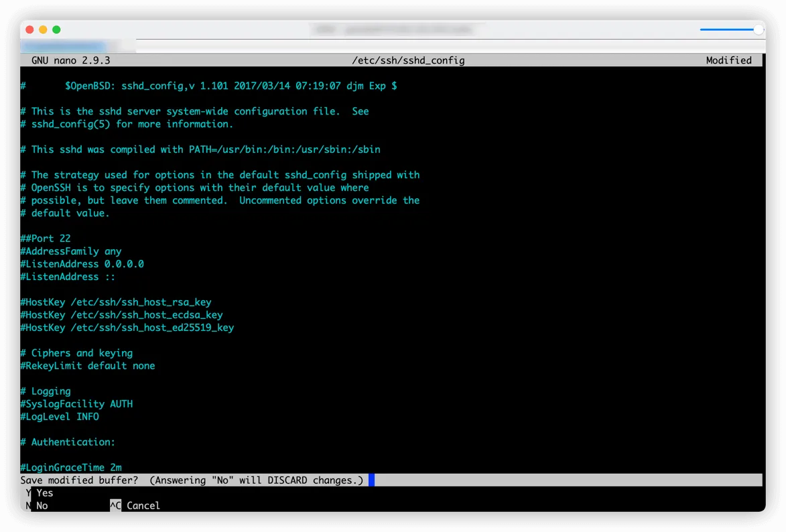Image resolution: width=786 pixels, height=532 pixels.
Task: Click the OpenSSH is to specify options line
Action: pos(194,188)
